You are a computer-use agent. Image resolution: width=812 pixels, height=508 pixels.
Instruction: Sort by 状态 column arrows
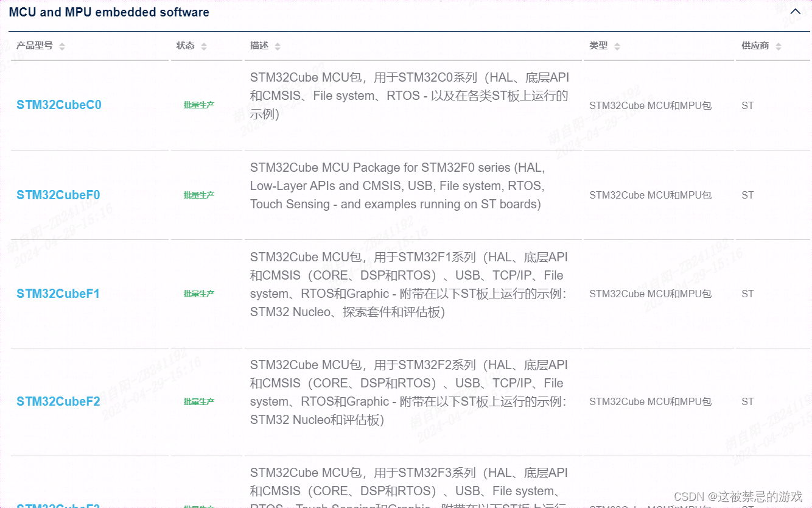tap(204, 46)
